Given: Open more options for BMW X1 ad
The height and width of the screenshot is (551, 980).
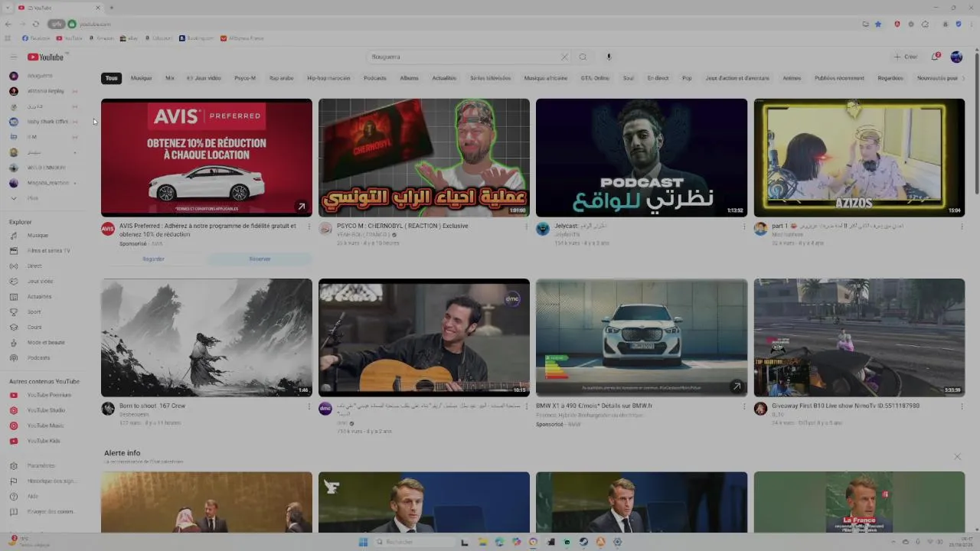Looking at the screenshot, I should (743, 406).
